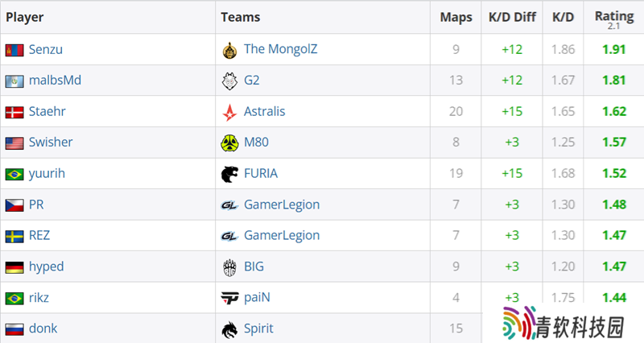
Task: Open donk's player profile link
Action: [x=43, y=329]
